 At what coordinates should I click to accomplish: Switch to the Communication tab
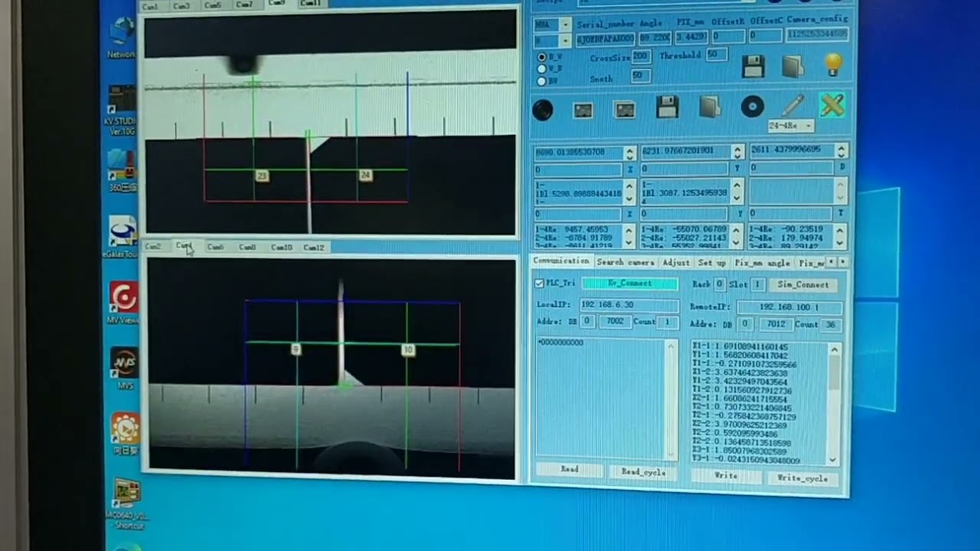coord(561,262)
